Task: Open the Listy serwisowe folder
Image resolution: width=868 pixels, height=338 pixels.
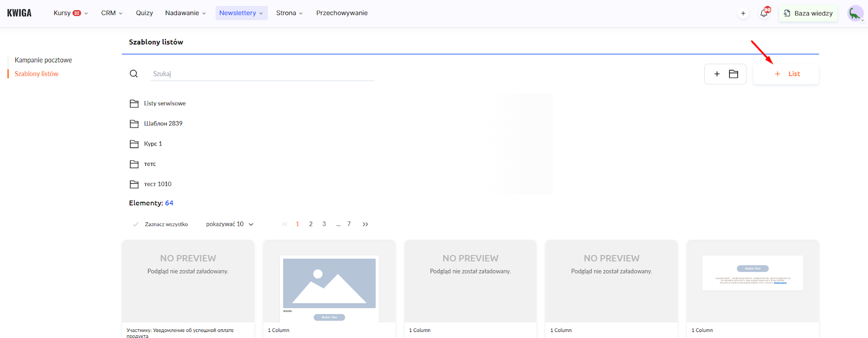Action: click(164, 104)
